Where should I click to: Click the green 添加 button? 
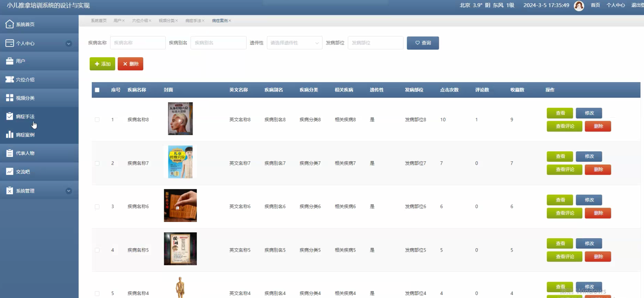102,64
